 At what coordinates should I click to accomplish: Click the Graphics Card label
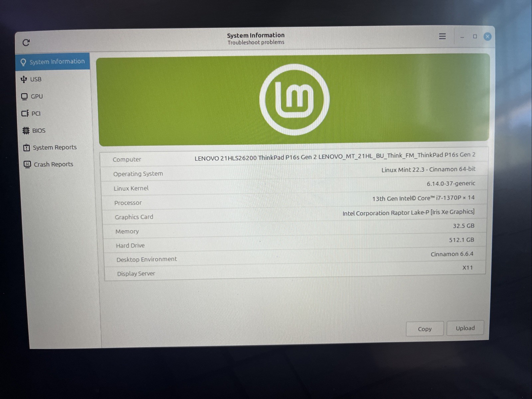(134, 217)
